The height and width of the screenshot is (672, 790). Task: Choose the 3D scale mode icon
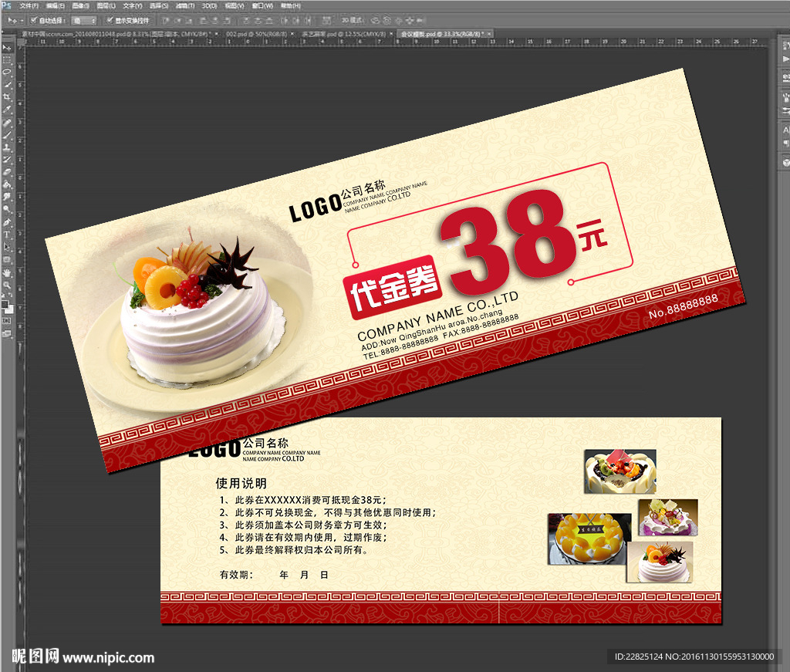click(420, 20)
